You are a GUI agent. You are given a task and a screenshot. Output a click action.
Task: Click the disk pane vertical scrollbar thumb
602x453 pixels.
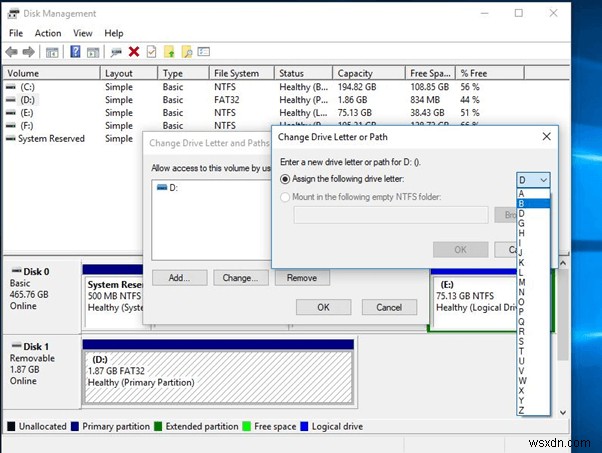pyautogui.click(x=562, y=315)
